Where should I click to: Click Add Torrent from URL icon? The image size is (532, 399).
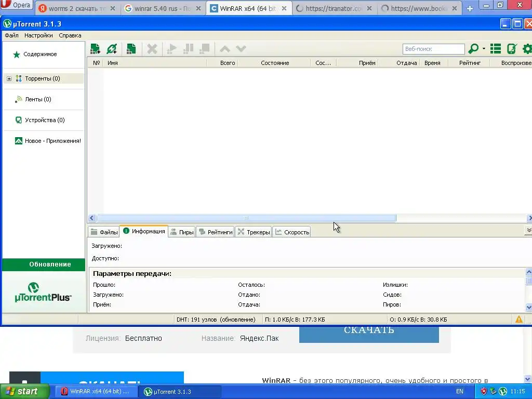point(112,49)
